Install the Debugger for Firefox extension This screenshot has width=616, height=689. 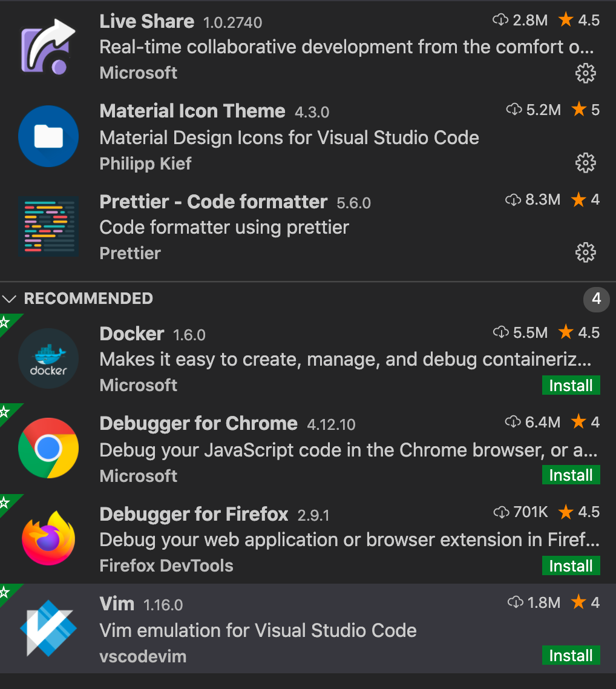coord(570,565)
